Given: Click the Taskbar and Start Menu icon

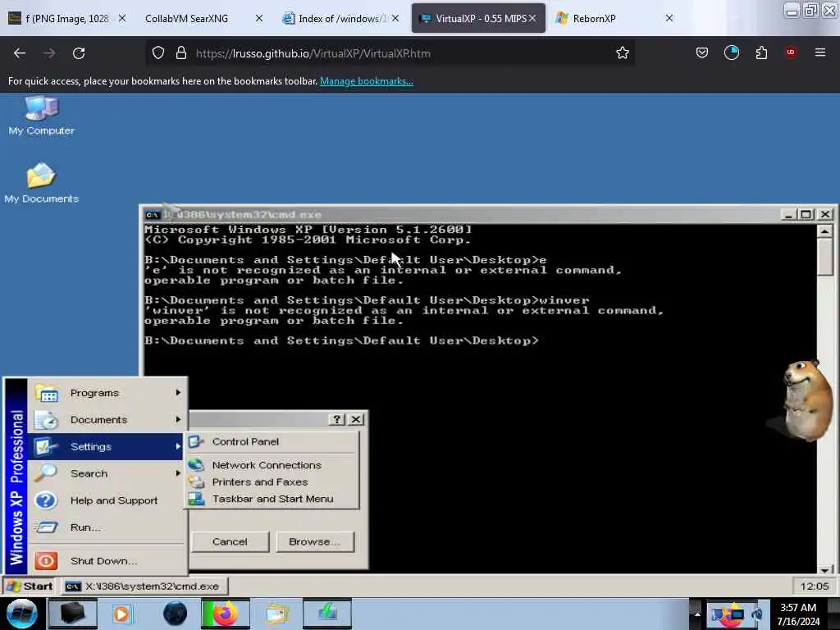Looking at the screenshot, I should point(196,499).
